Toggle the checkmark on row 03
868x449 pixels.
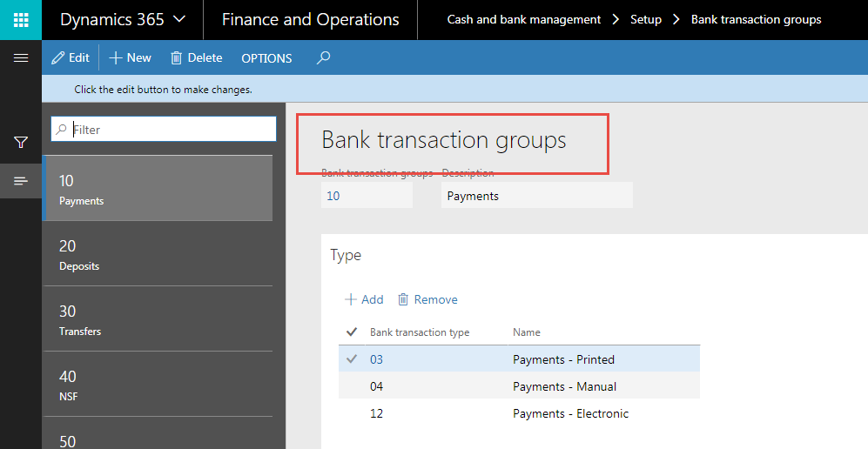[x=352, y=359]
